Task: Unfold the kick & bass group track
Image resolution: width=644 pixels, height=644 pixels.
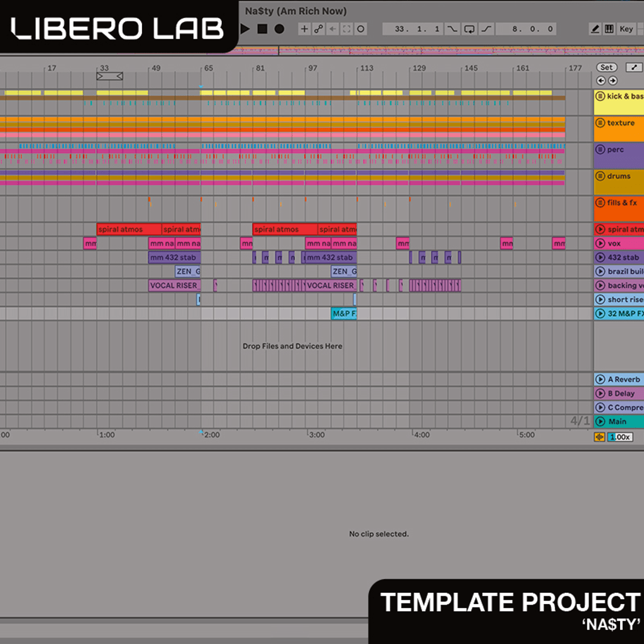Action: pos(600,96)
